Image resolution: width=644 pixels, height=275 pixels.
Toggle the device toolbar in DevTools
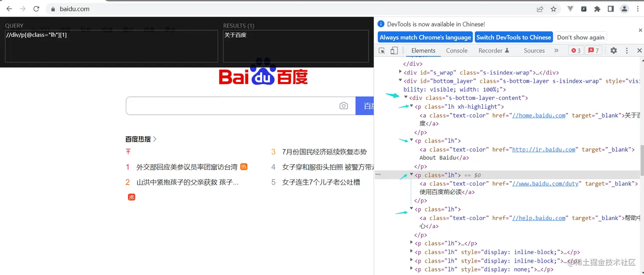394,50
